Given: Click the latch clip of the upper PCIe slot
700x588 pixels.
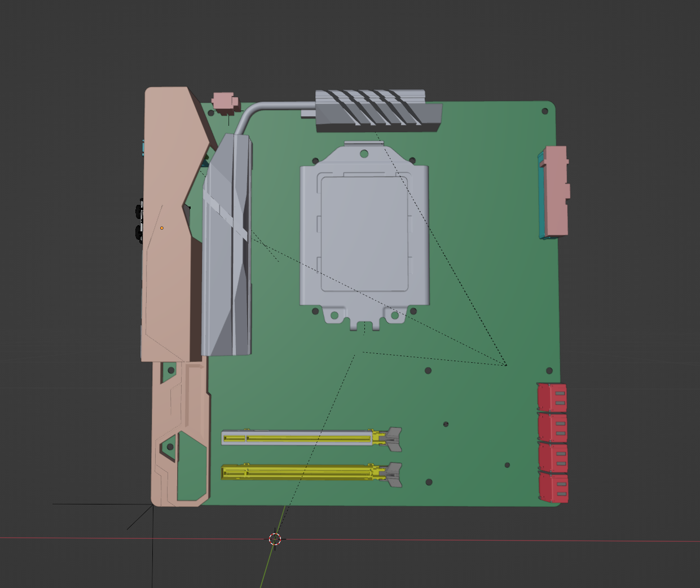Looking at the screenshot, I should point(393,438).
